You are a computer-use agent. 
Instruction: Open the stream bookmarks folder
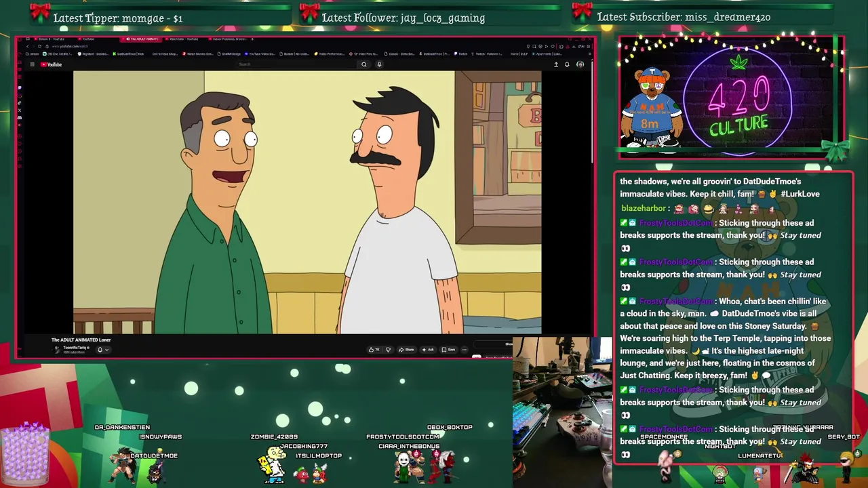(x=33, y=54)
